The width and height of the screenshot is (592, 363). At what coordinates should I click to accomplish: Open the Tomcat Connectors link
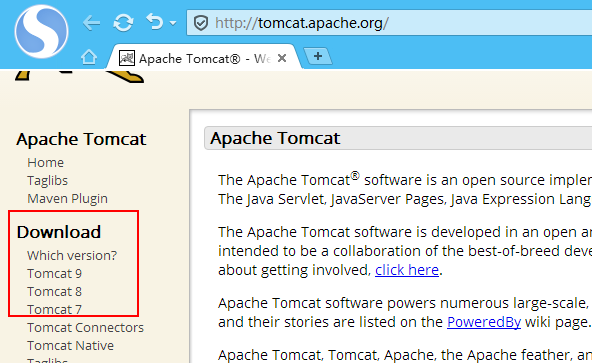[x=85, y=327]
